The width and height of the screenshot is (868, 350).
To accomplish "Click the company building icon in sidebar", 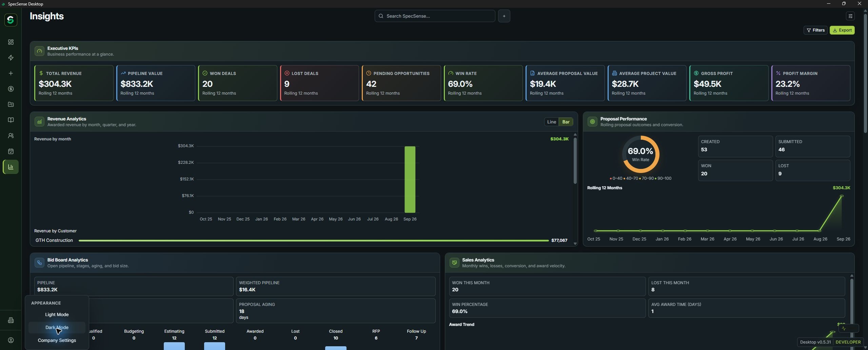I will click(11, 320).
